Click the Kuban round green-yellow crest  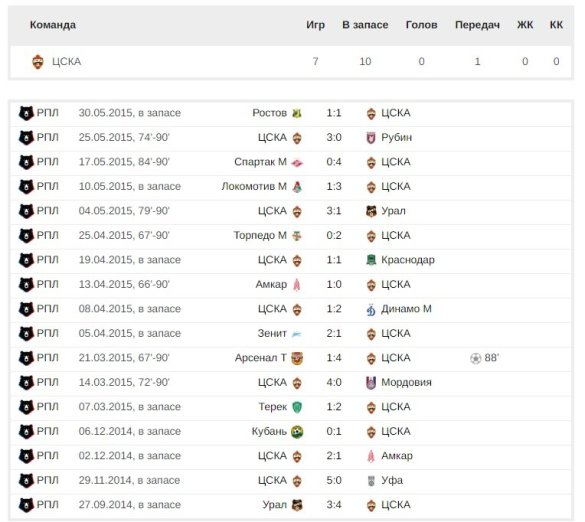coord(297,432)
